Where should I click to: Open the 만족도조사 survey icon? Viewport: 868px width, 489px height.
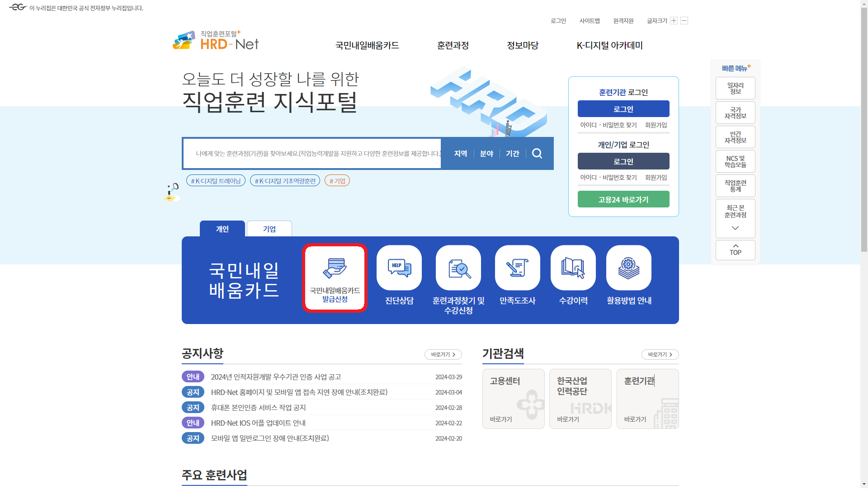tap(518, 268)
